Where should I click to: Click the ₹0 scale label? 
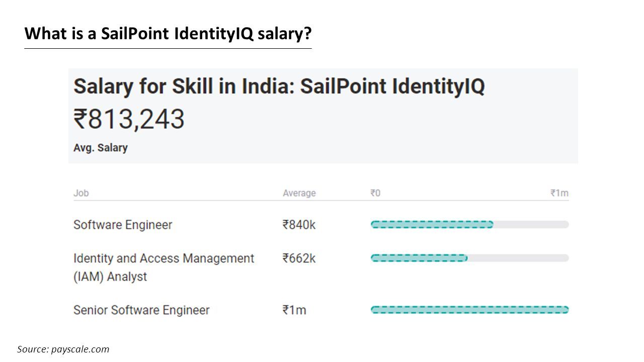tap(375, 193)
